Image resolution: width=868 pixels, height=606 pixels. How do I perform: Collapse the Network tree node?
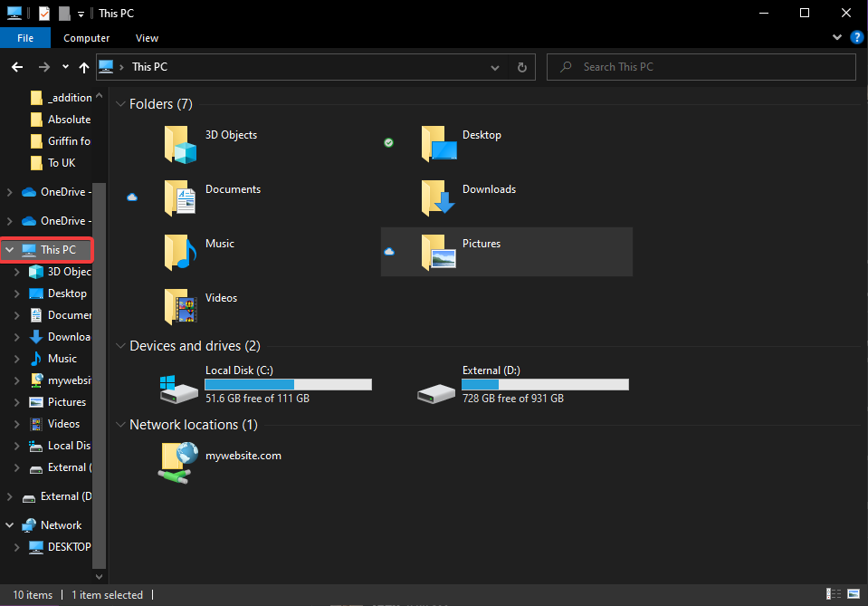pos(9,525)
